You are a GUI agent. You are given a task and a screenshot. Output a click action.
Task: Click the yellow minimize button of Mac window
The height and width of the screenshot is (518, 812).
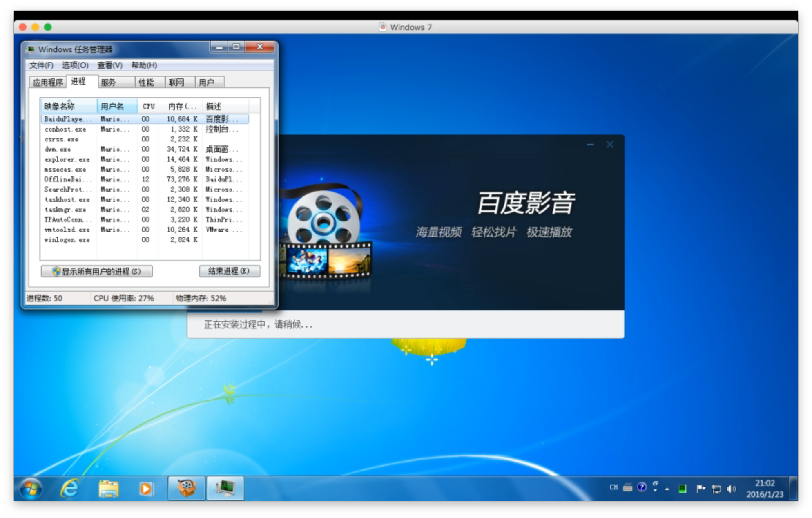(35, 27)
